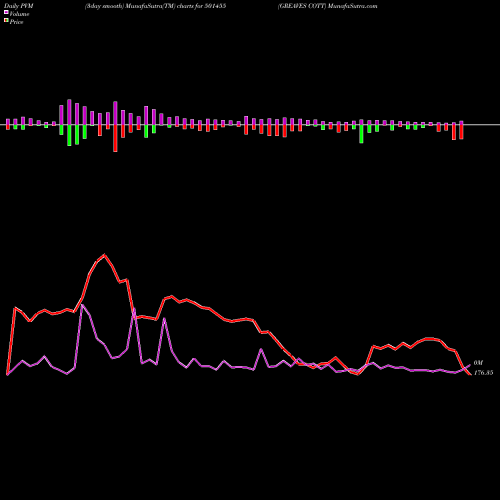
Task: Click the '176.85' price value label
Action: tap(483, 373)
